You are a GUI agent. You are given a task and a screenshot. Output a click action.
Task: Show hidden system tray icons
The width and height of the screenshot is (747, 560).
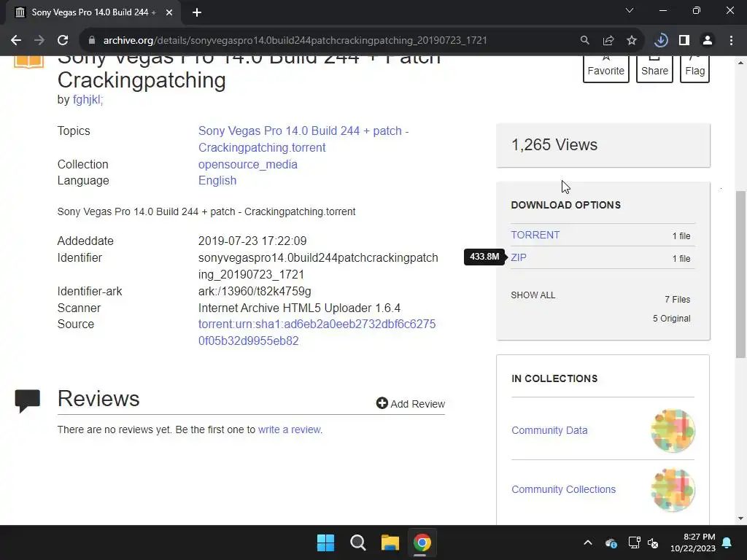click(x=588, y=542)
